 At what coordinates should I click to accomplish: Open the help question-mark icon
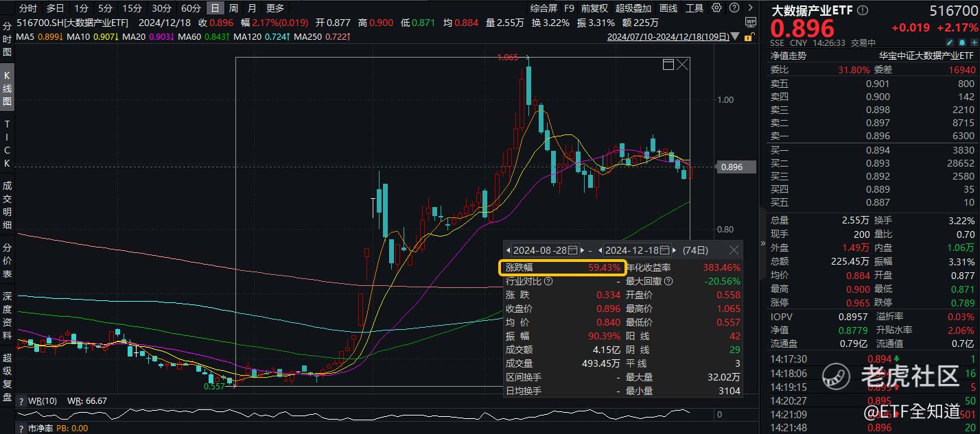pos(734,8)
